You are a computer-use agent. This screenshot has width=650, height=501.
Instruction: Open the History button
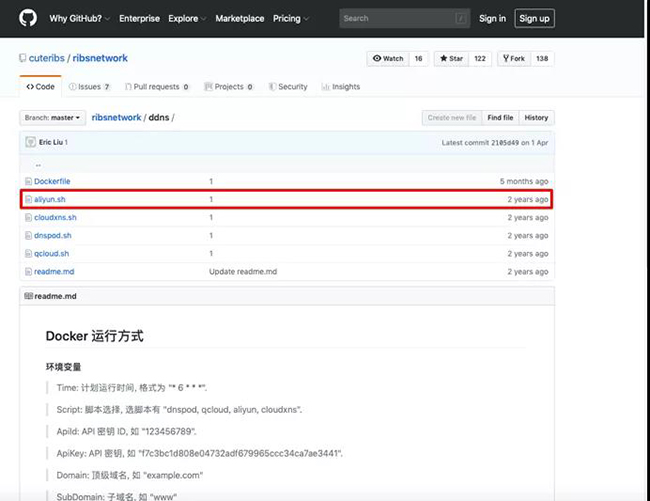[536, 118]
